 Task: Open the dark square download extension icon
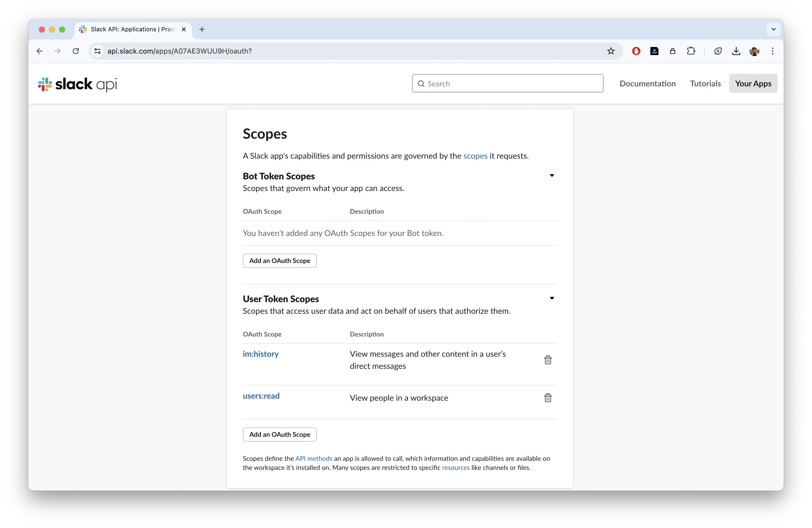coord(654,51)
